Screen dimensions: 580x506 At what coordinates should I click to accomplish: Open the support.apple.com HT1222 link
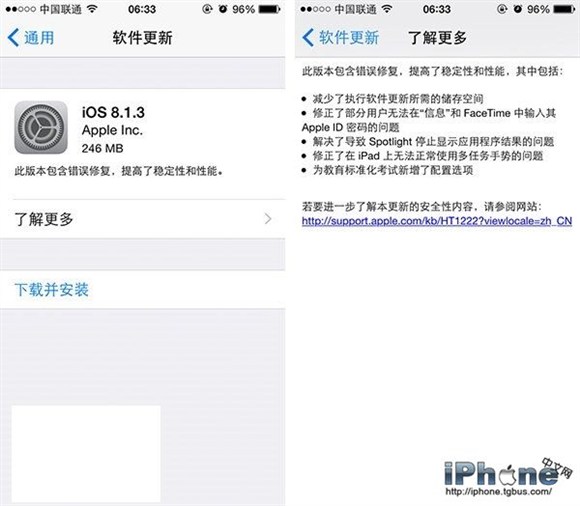(437, 221)
